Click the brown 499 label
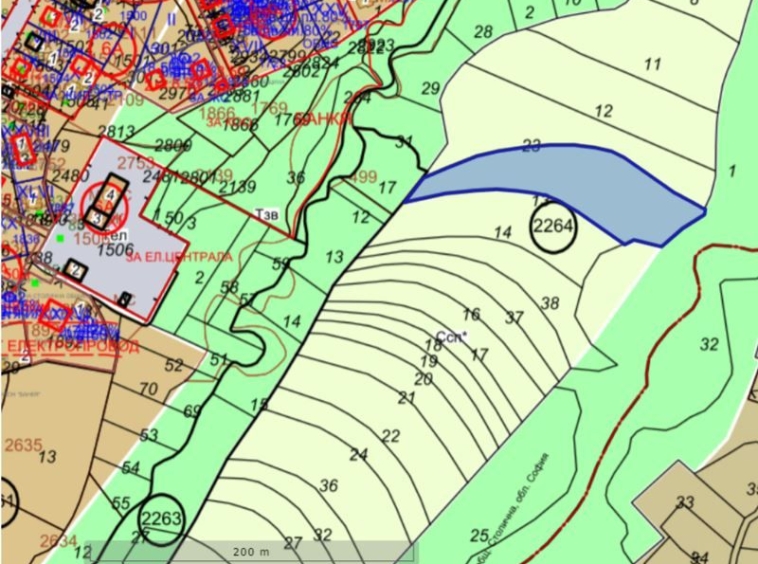 coord(362,176)
